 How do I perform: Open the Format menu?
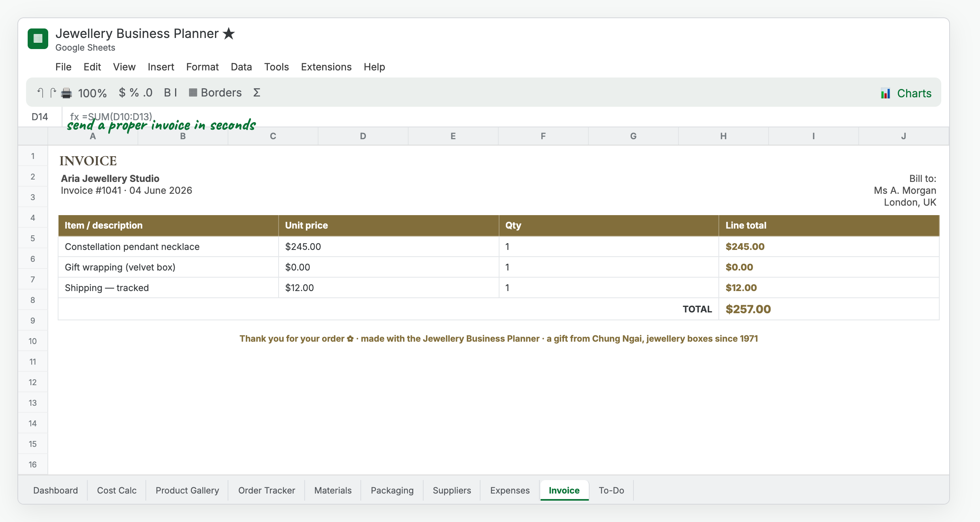(202, 67)
